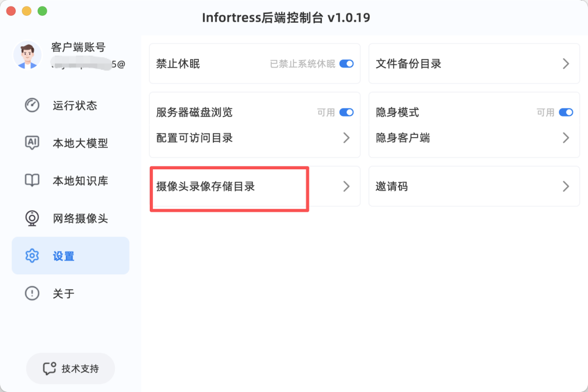
Task: Click the yellow minimize window button
Action: point(27,11)
